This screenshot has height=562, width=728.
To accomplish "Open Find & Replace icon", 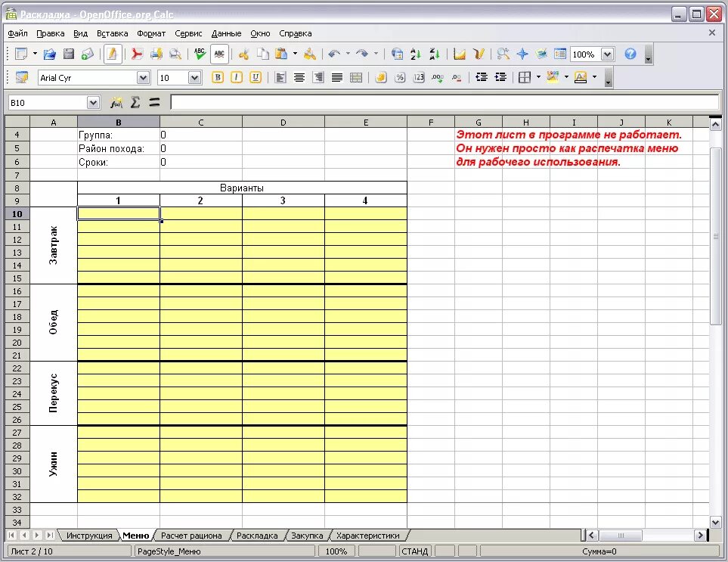I will point(503,54).
